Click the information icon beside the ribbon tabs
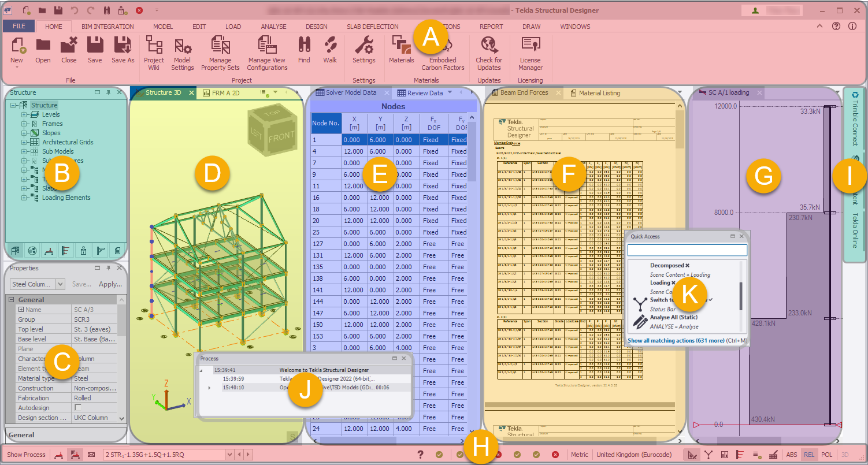This screenshot has height=465, width=868. pyautogui.click(x=852, y=26)
